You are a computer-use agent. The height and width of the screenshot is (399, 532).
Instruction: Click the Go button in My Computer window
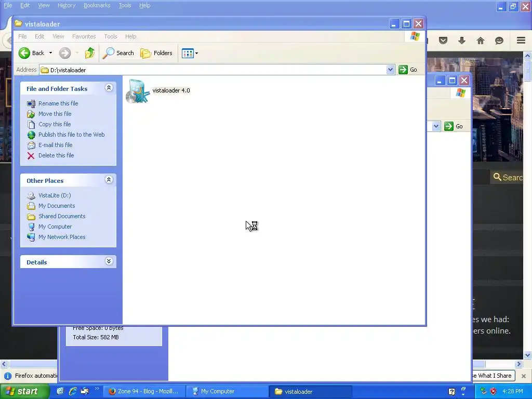click(454, 126)
